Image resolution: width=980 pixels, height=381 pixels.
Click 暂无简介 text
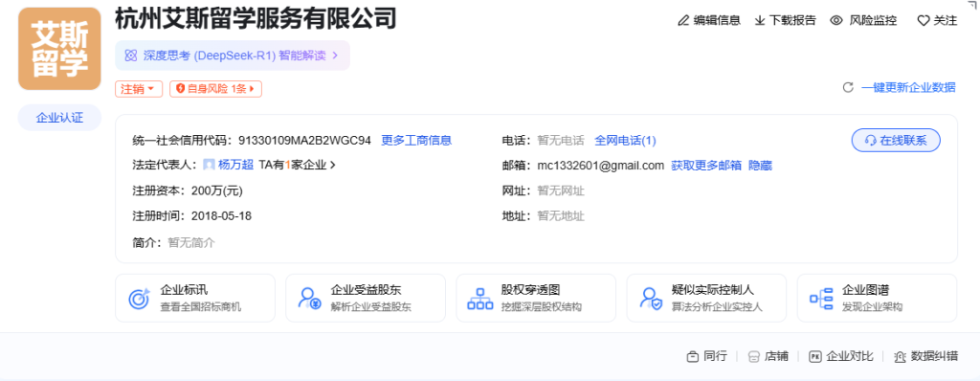coord(191,242)
